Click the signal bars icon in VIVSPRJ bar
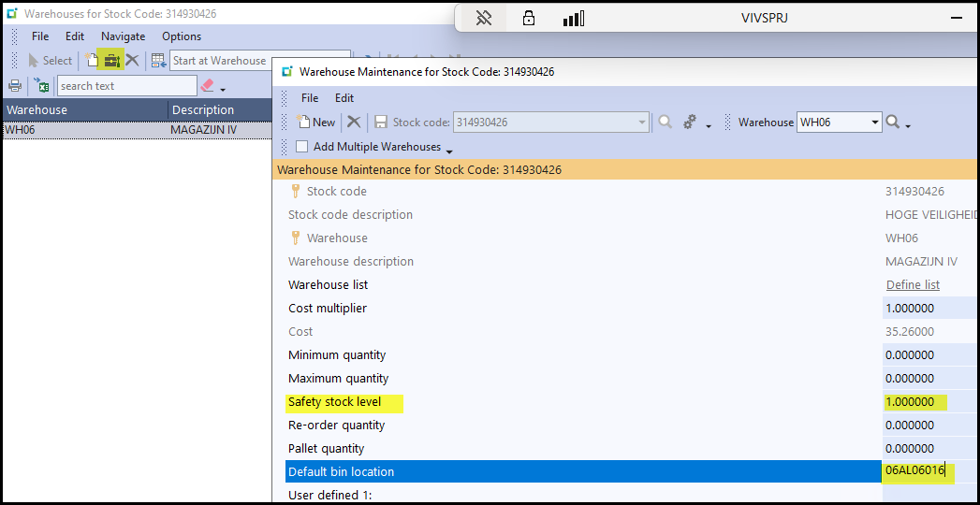 point(573,18)
